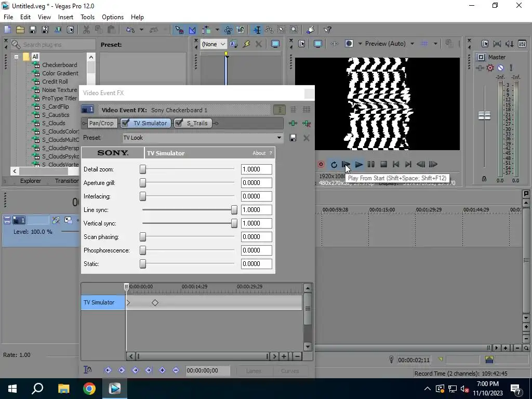Click the Delete Keyframe minus diamond
Viewport: 532px width, 399px height.
pyautogui.click(x=176, y=370)
